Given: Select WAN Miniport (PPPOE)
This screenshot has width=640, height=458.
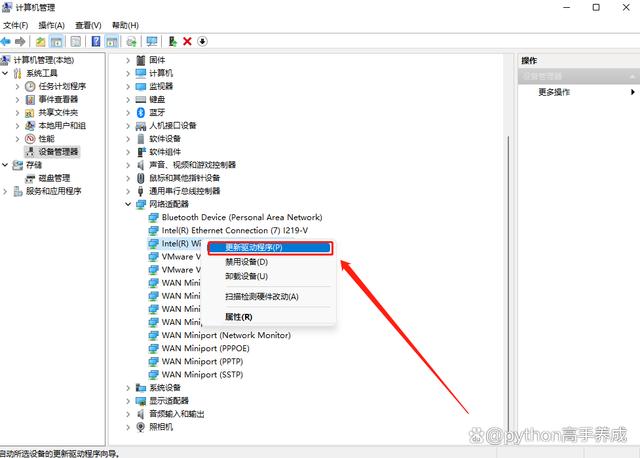Looking at the screenshot, I should tap(205, 348).
